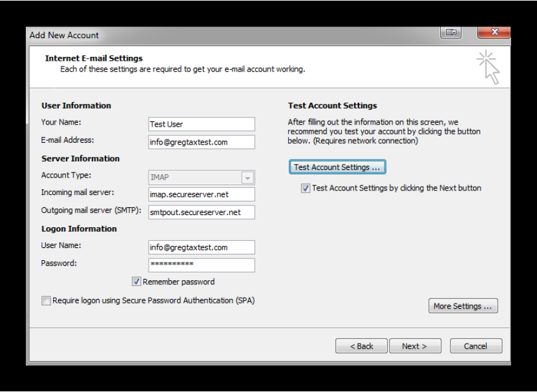
Task: Toggle the Remember password checkbox
Action: 136,282
